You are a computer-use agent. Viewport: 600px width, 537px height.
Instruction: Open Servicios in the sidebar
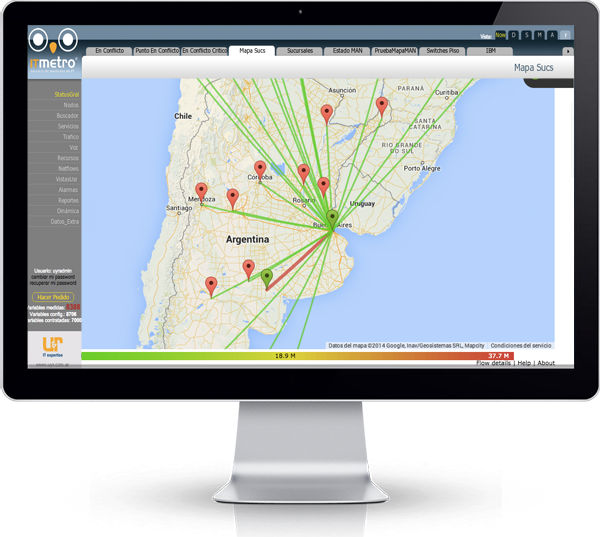[68, 126]
